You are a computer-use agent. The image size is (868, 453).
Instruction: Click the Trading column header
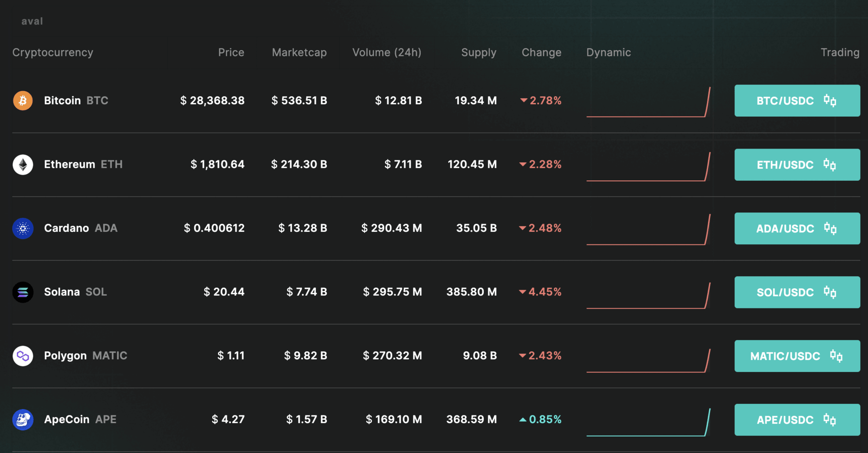[840, 53]
